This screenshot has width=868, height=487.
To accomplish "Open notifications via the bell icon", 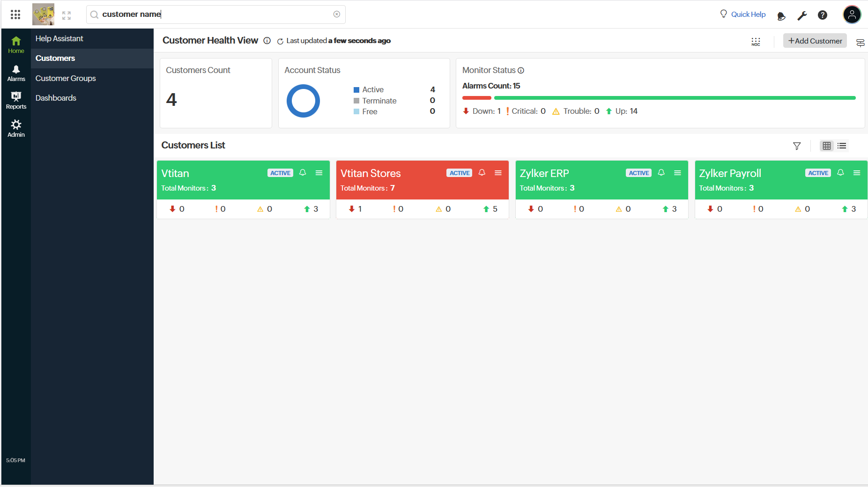I will (781, 15).
